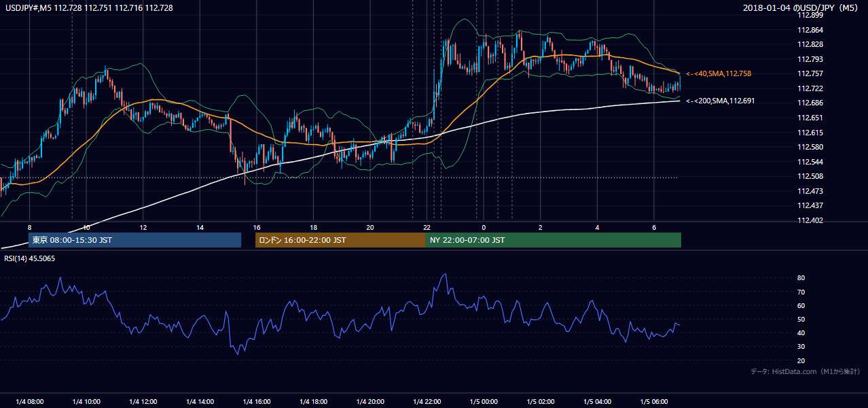Select the 40 SMA label showing 112.758
Viewport: 868px width, 408px height.
[x=718, y=73]
